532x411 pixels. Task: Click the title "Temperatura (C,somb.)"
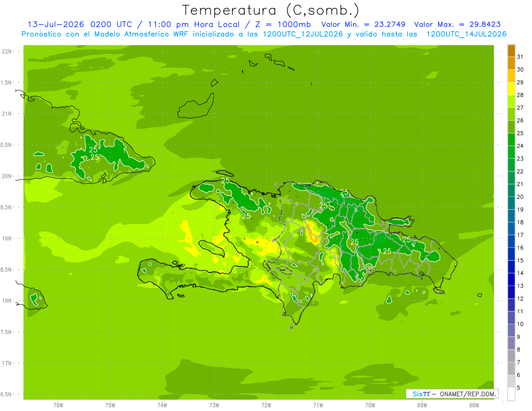[x=270, y=10]
